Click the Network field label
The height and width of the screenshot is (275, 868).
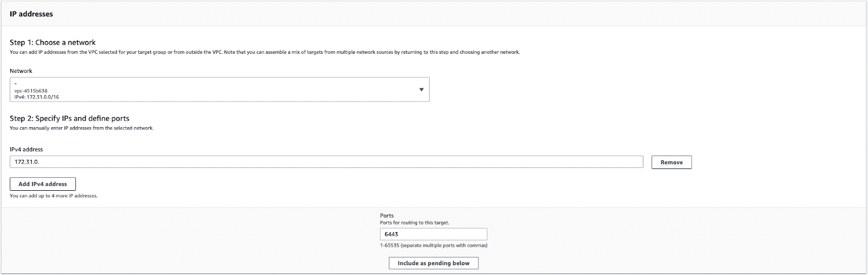(21, 71)
